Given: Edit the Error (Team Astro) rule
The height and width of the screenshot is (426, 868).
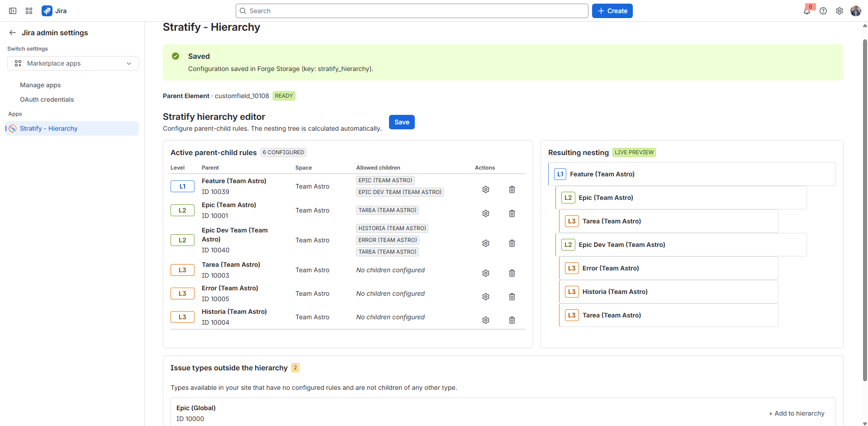Looking at the screenshot, I should coord(486,297).
